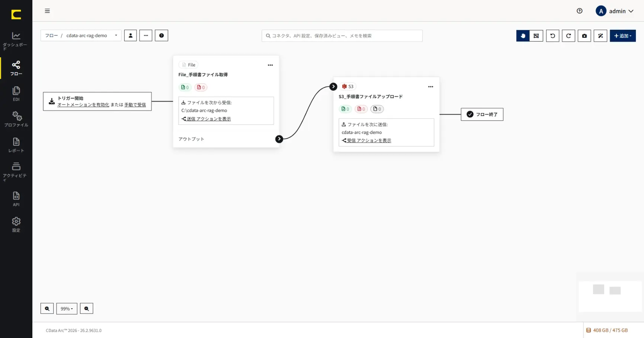
Task: Select S3_手順書ファイルアップロード connector title
Action: click(x=371, y=97)
